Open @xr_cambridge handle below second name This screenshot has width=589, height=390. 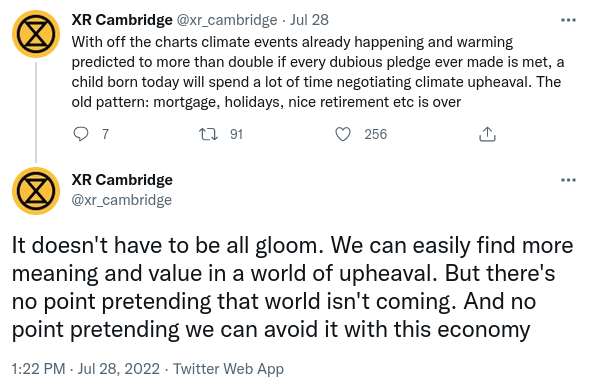[x=122, y=200]
